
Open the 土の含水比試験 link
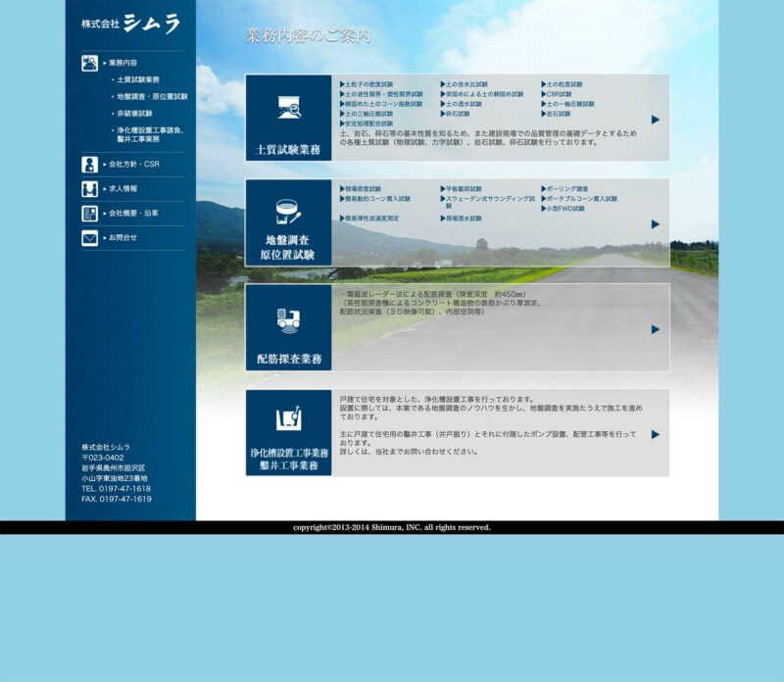466,84
